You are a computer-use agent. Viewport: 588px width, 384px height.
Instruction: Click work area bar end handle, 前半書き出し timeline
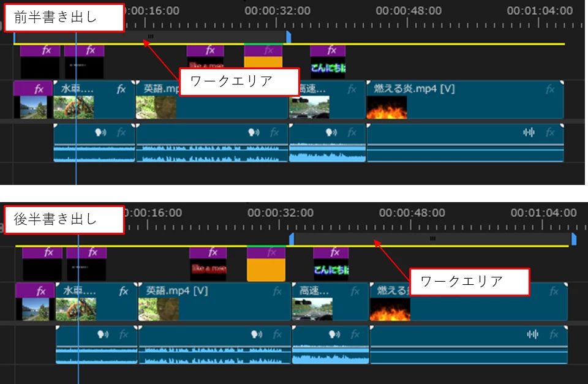(288, 37)
